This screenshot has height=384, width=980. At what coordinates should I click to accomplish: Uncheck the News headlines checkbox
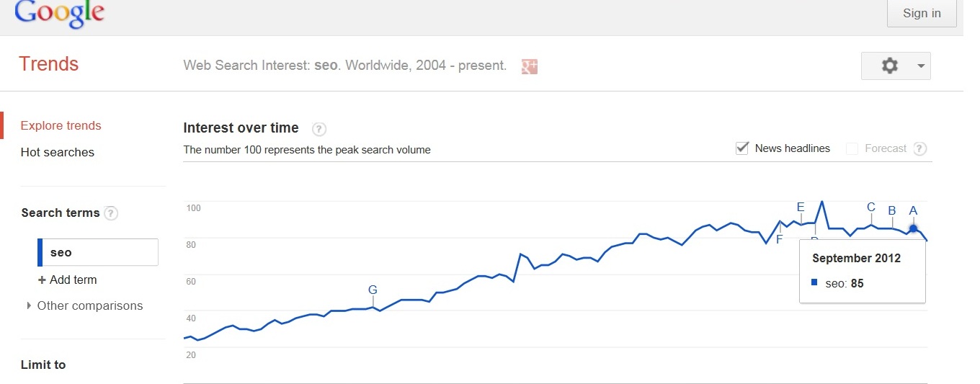[x=741, y=148]
